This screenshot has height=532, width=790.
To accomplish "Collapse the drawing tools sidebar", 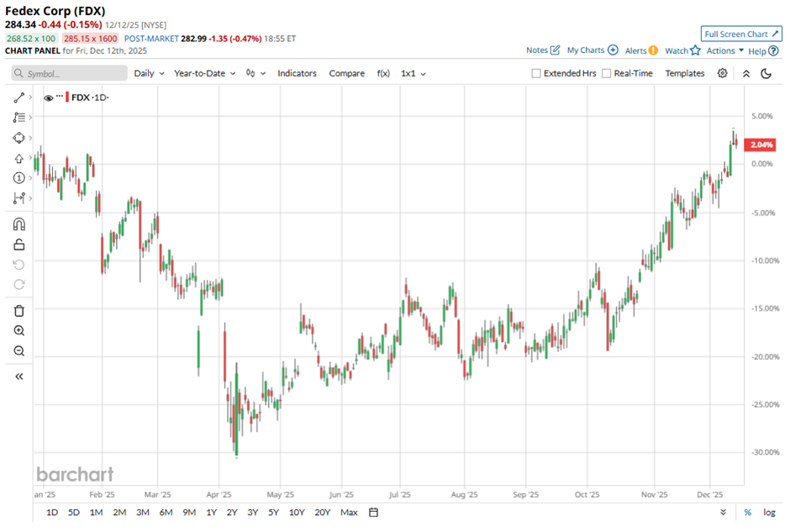I will coord(19,377).
